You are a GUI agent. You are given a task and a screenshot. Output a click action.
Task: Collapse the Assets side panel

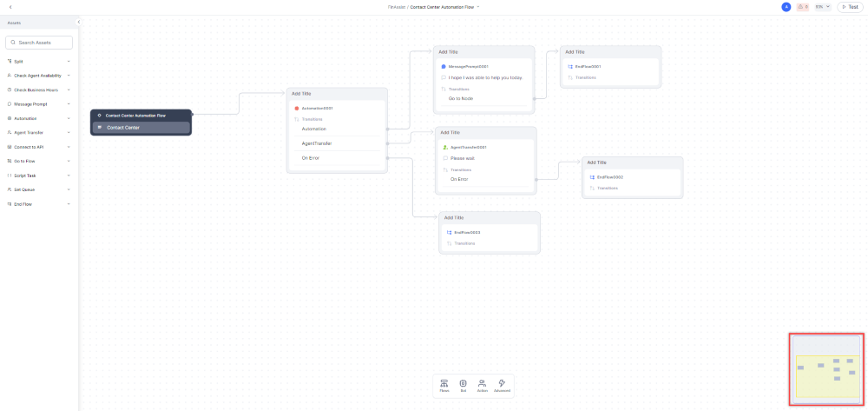tap(78, 22)
